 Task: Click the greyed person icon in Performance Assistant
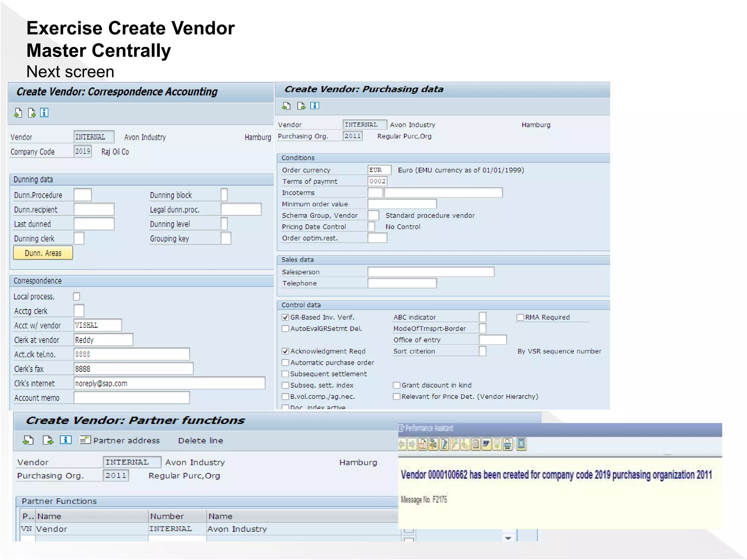[465, 444]
